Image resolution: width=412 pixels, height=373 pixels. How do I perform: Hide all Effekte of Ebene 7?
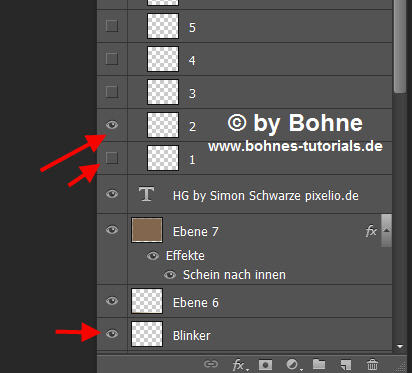click(x=153, y=256)
